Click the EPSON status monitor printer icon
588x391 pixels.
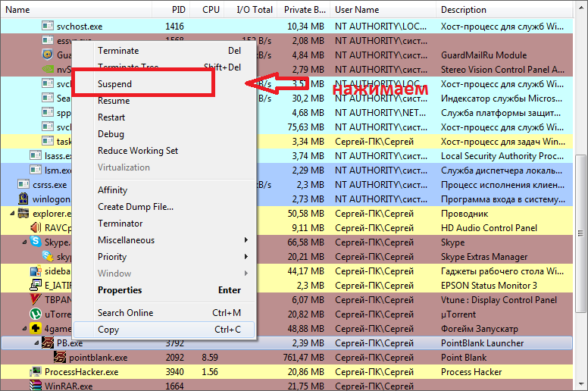click(x=36, y=285)
